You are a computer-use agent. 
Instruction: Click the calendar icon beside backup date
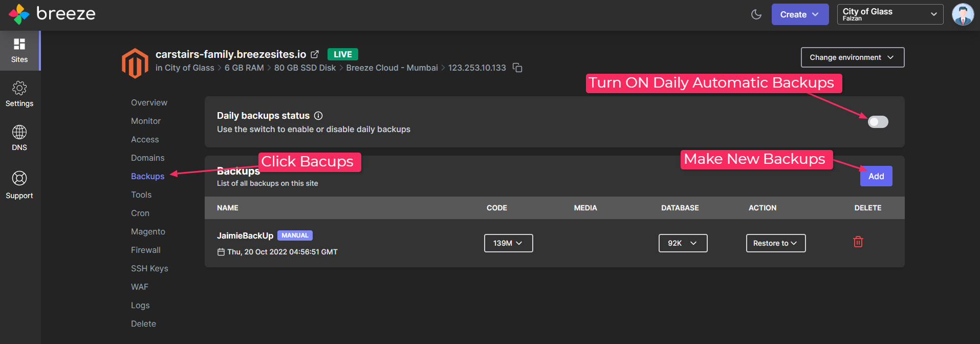(221, 252)
